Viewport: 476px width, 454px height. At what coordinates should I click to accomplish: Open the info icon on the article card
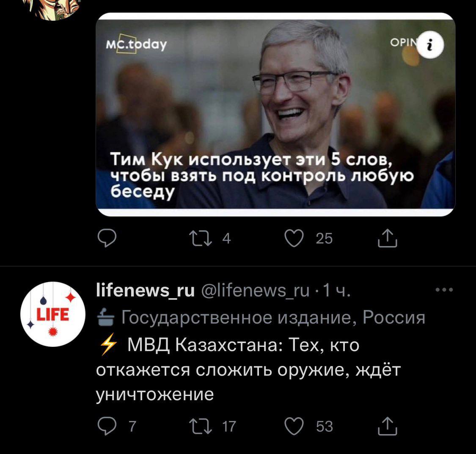[430, 44]
